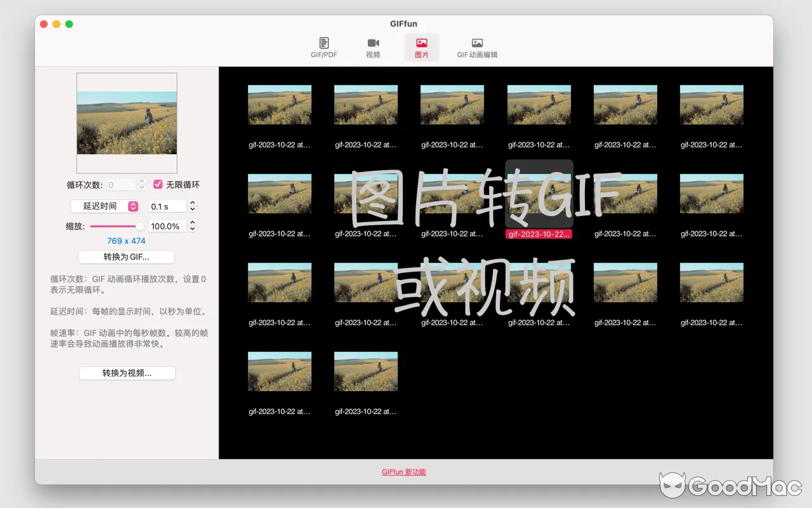This screenshot has width=812, height=508.
Task: Click the 循环次数 input field
Action: point(121,184)
